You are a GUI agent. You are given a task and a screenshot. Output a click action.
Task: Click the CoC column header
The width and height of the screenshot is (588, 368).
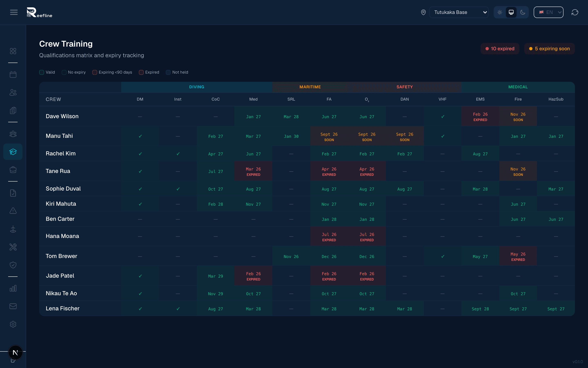[x=216, y=99]
